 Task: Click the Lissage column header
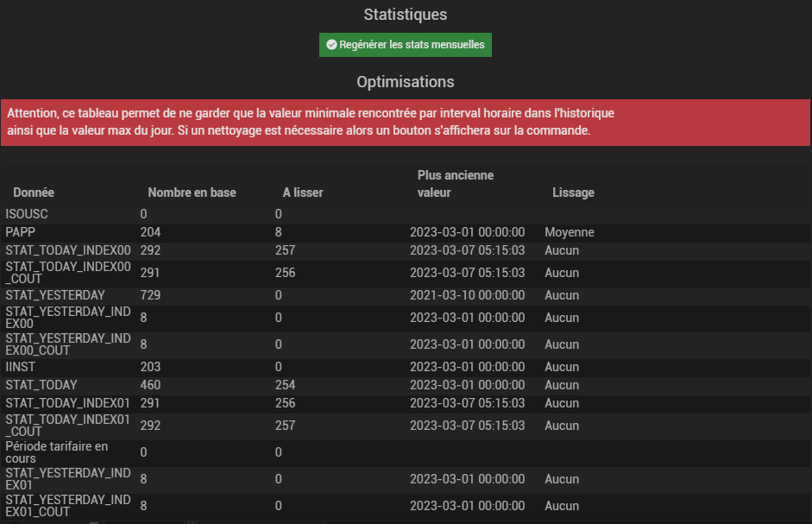click(x=573, y=193)
